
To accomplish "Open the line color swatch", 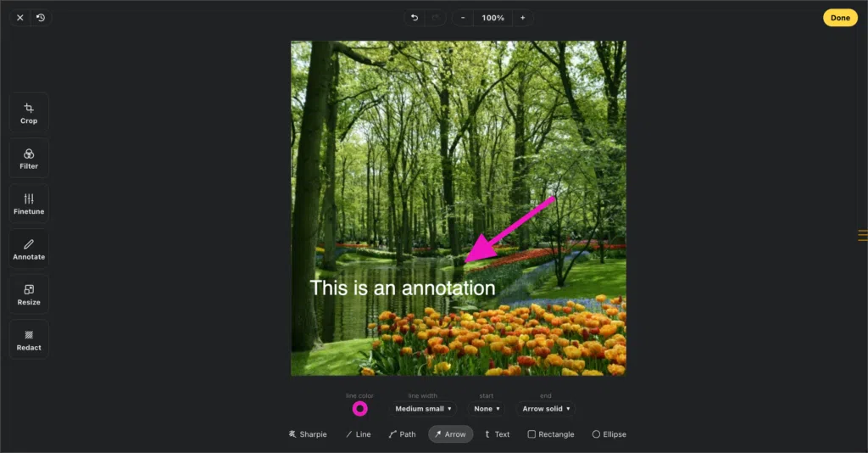I will pyautogui.click(x=359, y=409).
